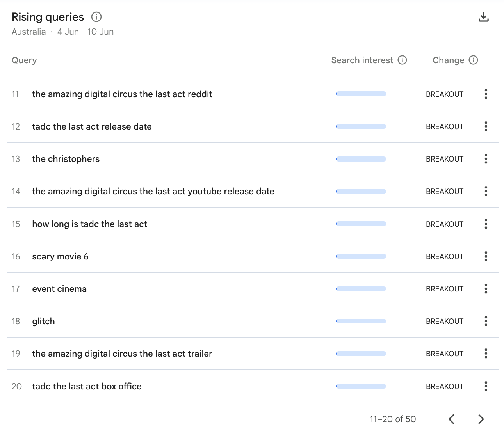
Task: Go to next page of queries
Action: (481, 419)
